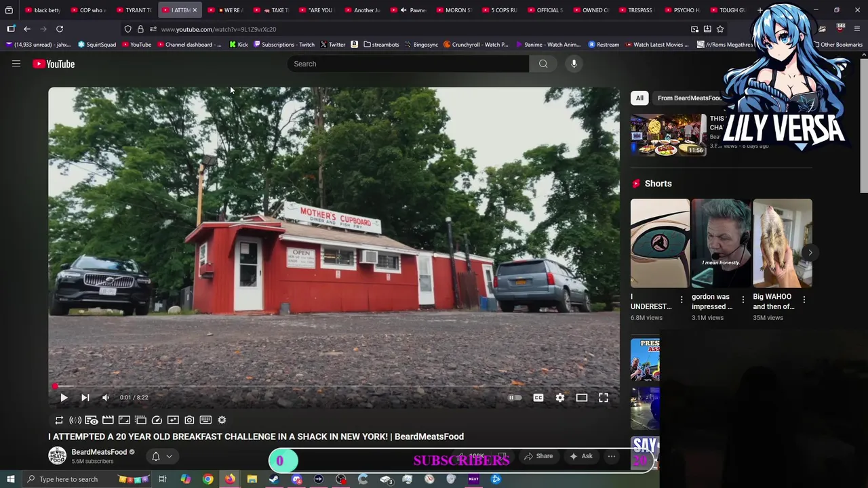
Task: Play the video
Action: (64, 398)
